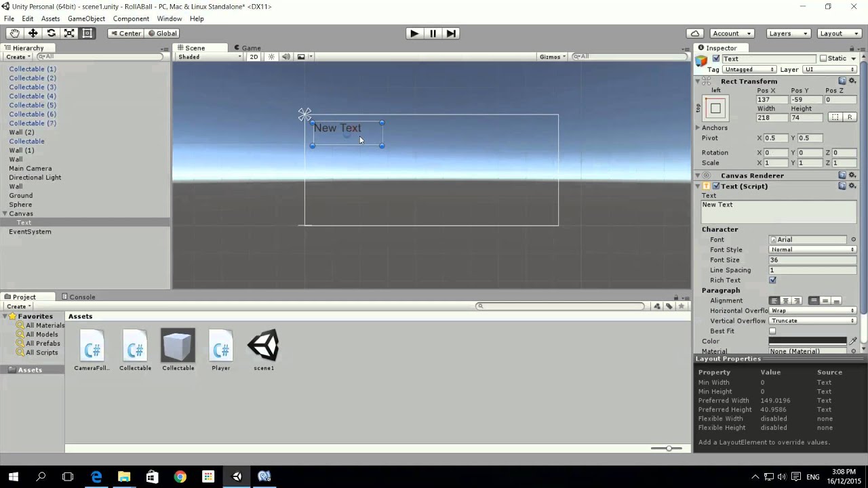Enable the Static checkbox
Image resolution: width=868 pixels, height=488 pixels.
823,59
